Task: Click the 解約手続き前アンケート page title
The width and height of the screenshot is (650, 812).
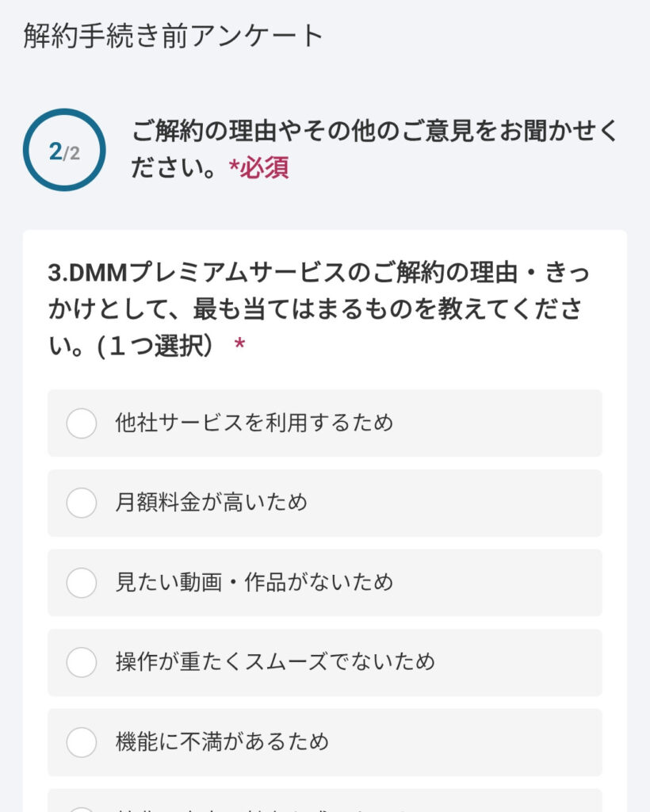Action: point(174,36)
